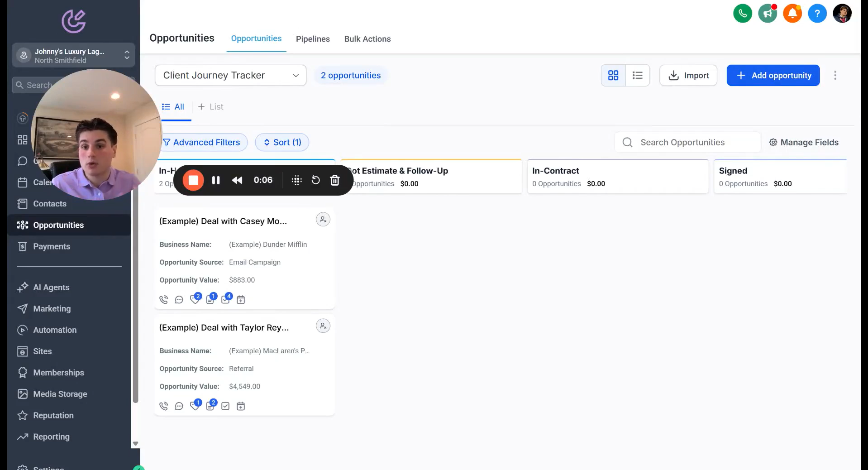Image resolution: width=868 pixels, height=470 pixels.
Task: Expand the Johnny's Luxury account switcher
Action: tap(74, 55)
